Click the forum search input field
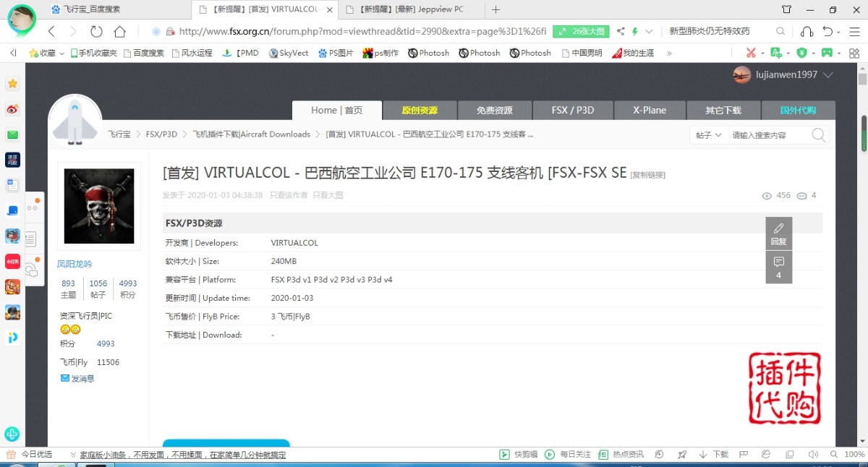868x467 pixels. (x=769, y=135)
